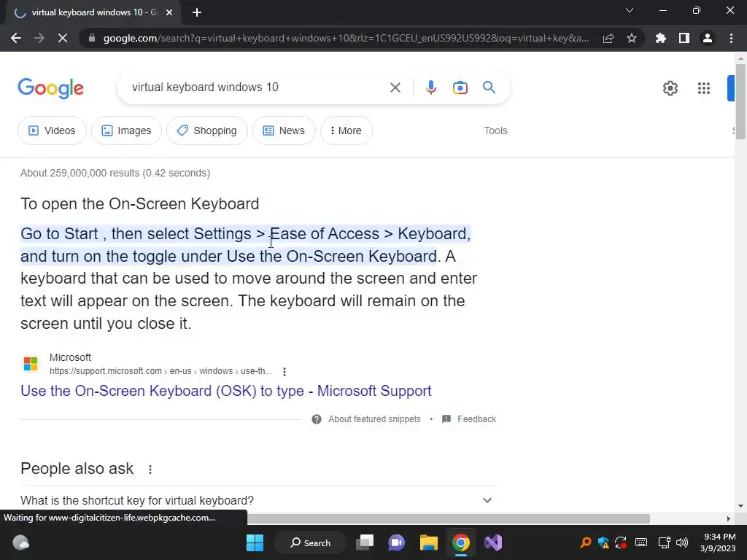Image resolution: width=747 pixels, height=560 pixels.
Task: Start voice search with microphone
Action: click(x=430, y=87)
